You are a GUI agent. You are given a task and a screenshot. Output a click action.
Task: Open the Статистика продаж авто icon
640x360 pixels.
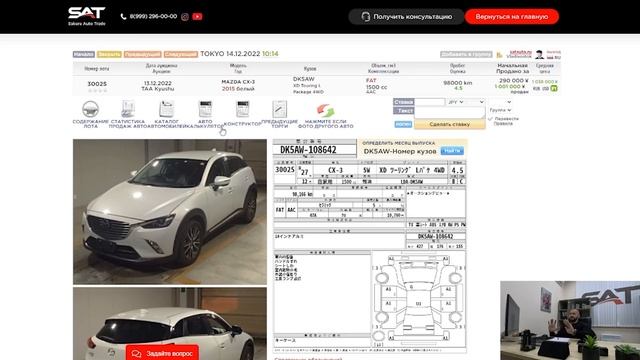(128, 109)
